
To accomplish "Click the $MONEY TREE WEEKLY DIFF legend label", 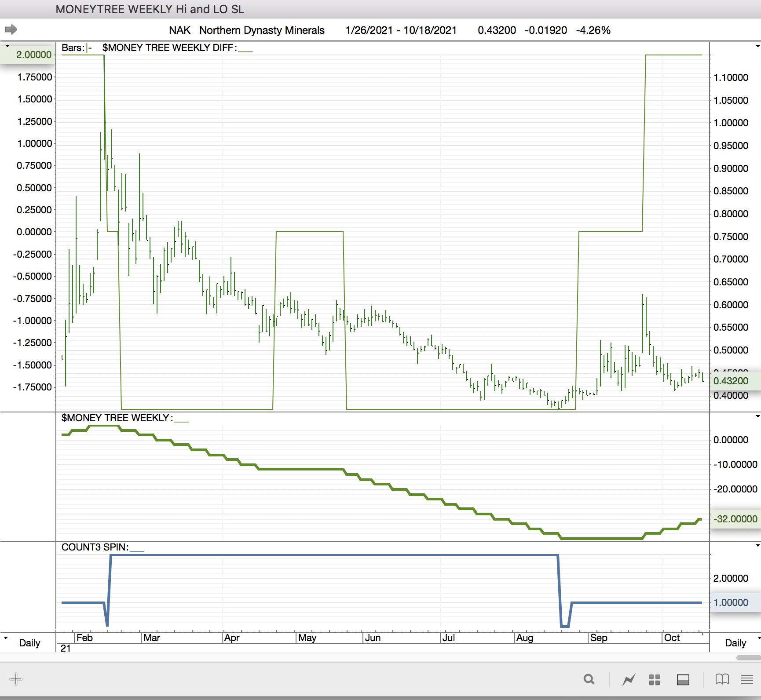I will pyautogui.click(x=169, y=48).
